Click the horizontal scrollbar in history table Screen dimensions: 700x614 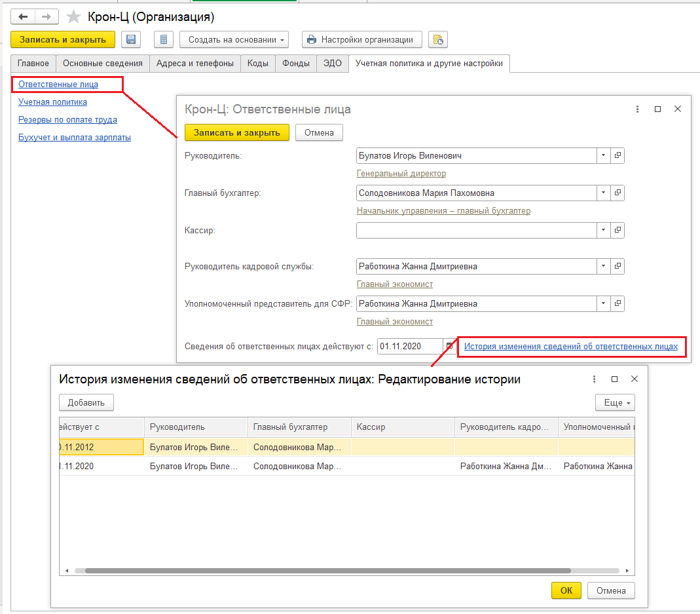(327, 571)
